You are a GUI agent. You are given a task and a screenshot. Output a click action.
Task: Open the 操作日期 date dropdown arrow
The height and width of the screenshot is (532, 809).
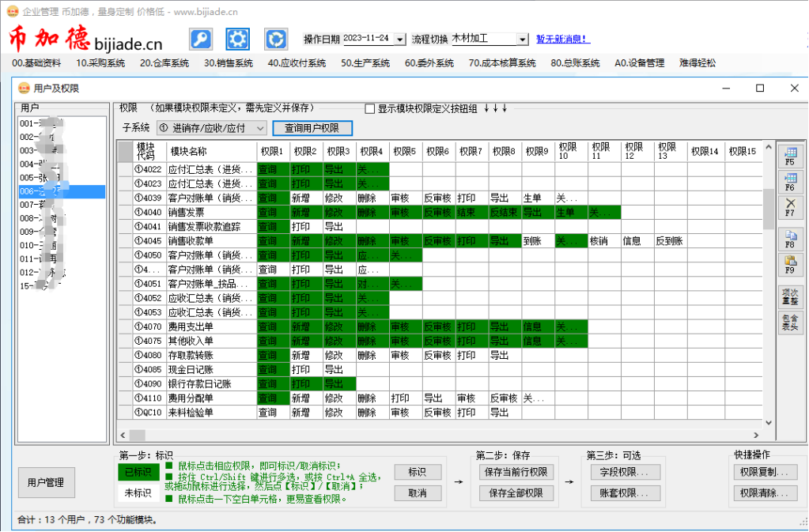tap(400, 40)
